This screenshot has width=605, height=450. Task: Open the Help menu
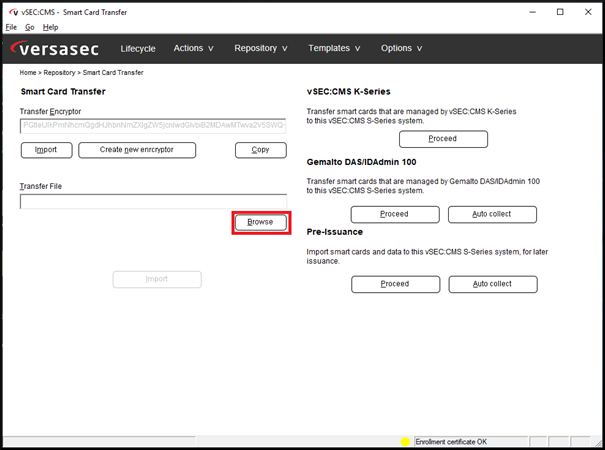pos(51,27)
